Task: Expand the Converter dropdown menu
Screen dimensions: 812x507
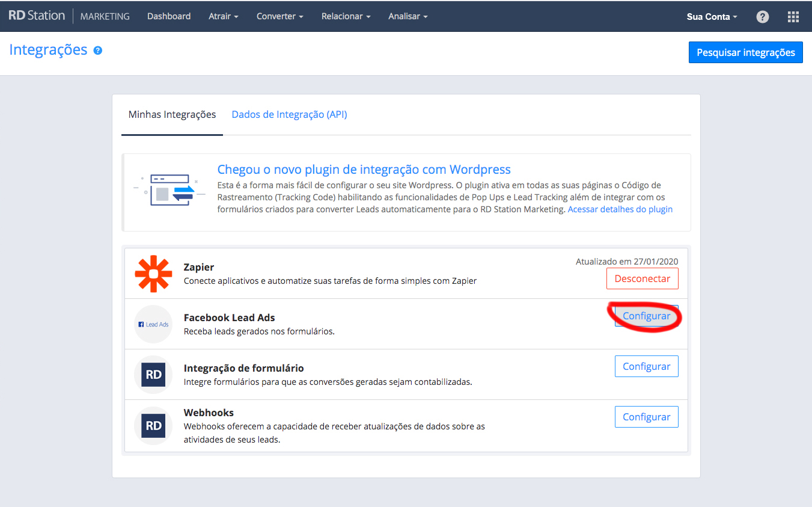Action: [279, 16]
